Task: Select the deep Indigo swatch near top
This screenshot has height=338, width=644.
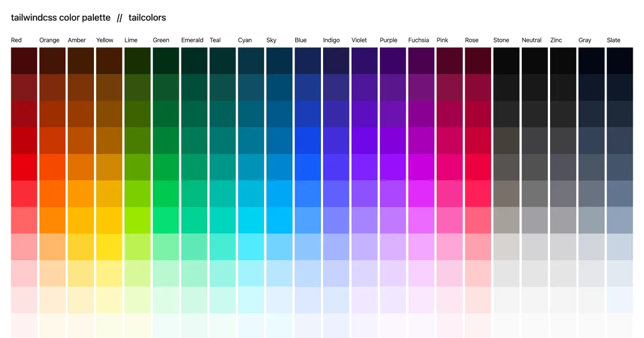Action: pos(336,86)
